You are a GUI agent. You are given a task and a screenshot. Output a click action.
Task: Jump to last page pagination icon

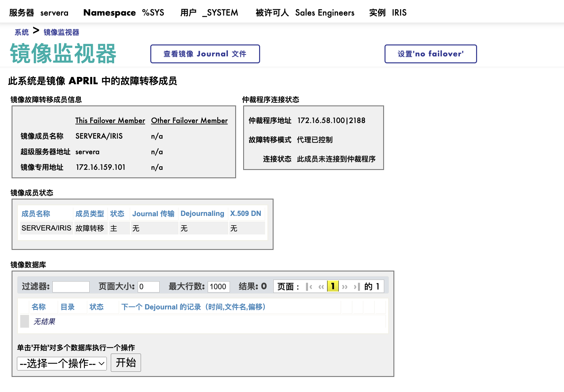point(357,287)
